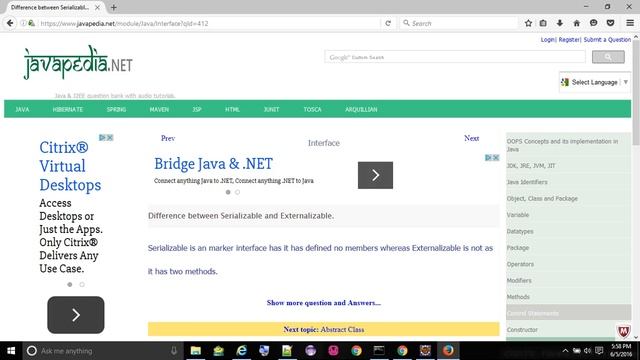The width and height of the screenshot is (640, 360).
Task: Click the Google custom search magnifier button
Action: (x=608, y=57)
